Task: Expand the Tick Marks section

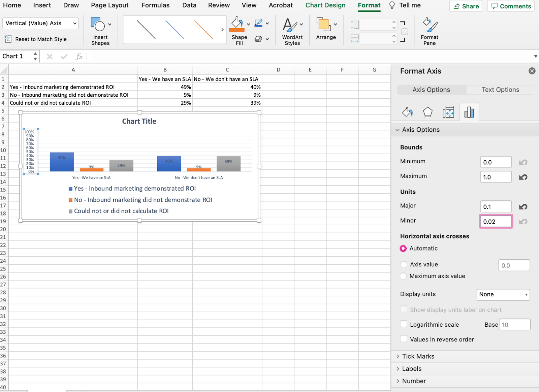Action: point(418,356)
